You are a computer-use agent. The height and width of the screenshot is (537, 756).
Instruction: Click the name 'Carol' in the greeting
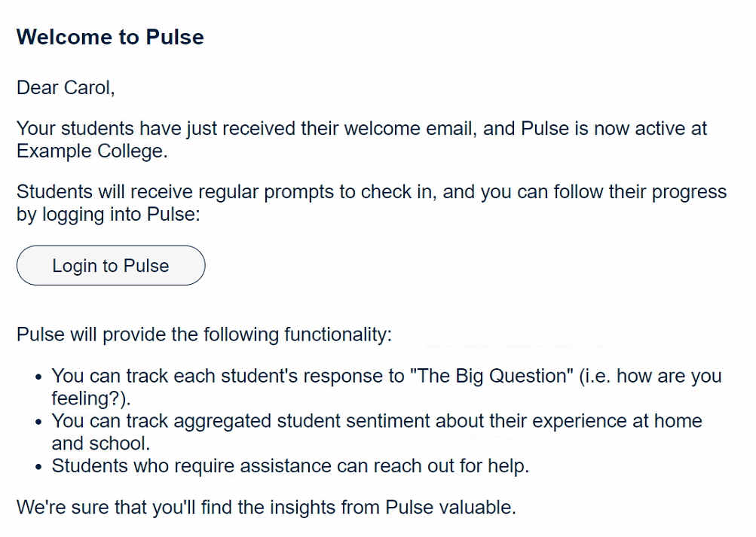87,87
